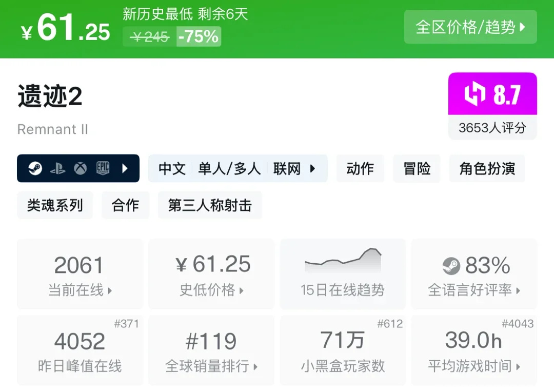The height and width of the screenshot is (392, 554).
Task: View 全球销量排行 sales ranking
Action: click(x=211, y=350)
